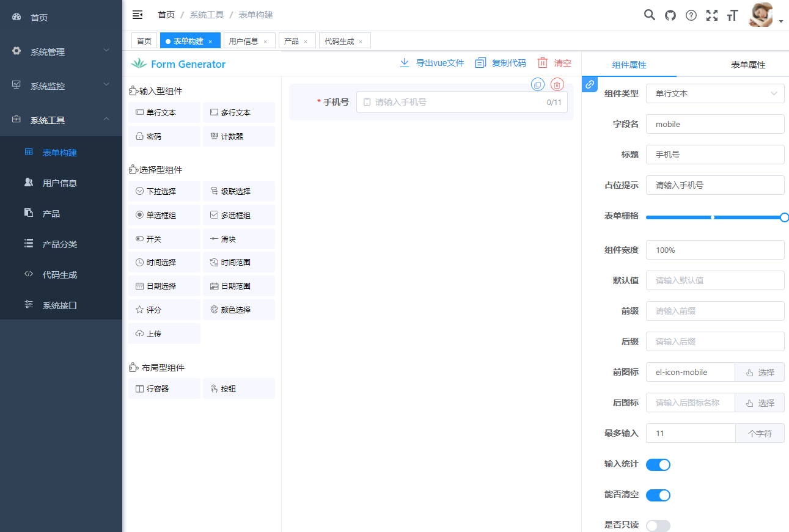
Task: Click the search magnifier icon
Action: (x=650, y=15)
